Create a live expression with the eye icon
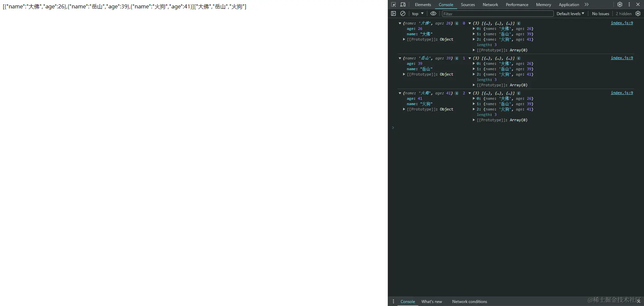The image size is (644, 306). 433,13
